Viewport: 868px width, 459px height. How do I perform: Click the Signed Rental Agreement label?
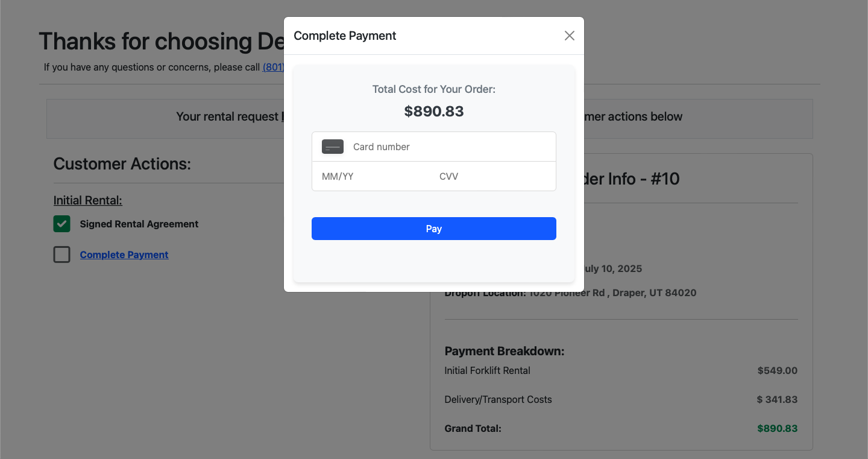point(139,224)
